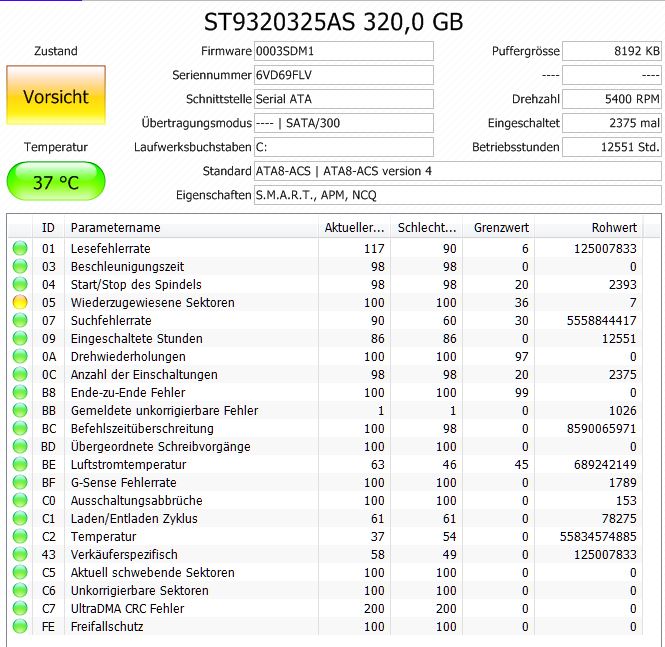Click the Eingeschaltet field 2375 mal

612,123
